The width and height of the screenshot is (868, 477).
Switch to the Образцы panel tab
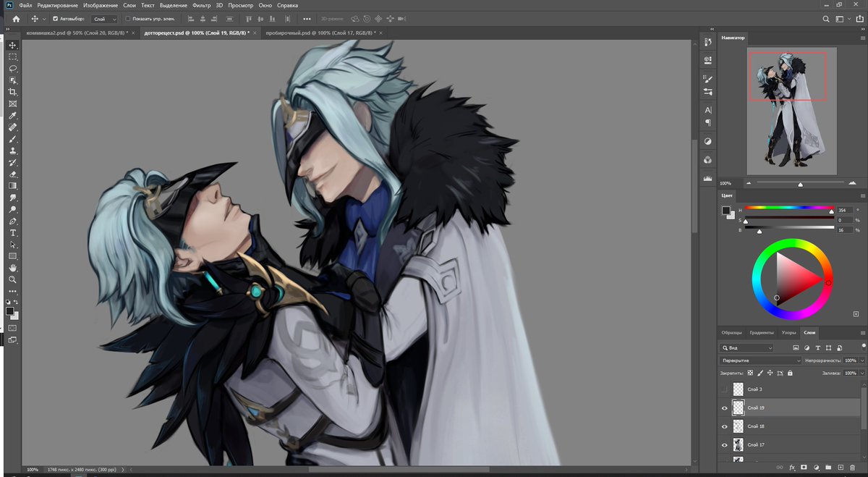(x=731, y=332)
